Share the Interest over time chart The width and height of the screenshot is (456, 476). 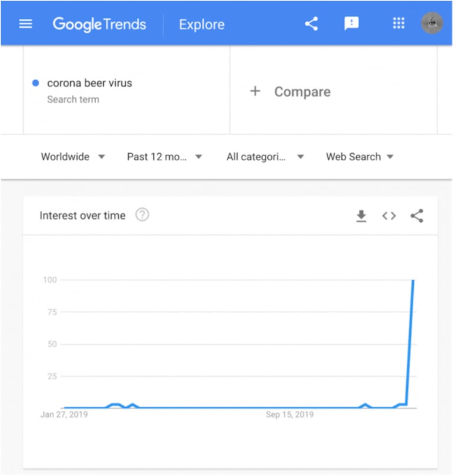click(x=417, y=216)
